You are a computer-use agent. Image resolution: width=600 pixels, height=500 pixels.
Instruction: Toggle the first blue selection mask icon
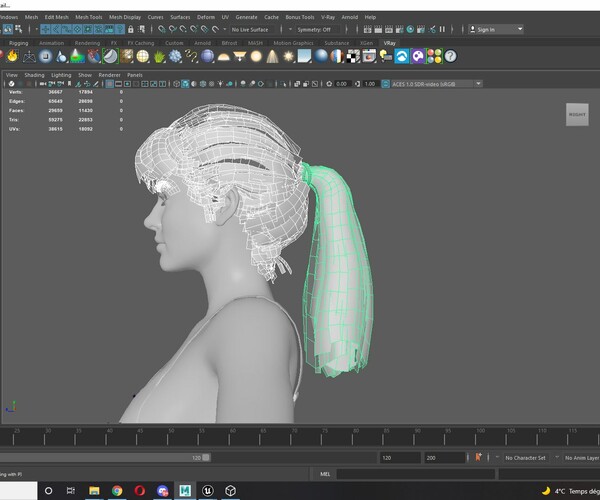(46, 29)
